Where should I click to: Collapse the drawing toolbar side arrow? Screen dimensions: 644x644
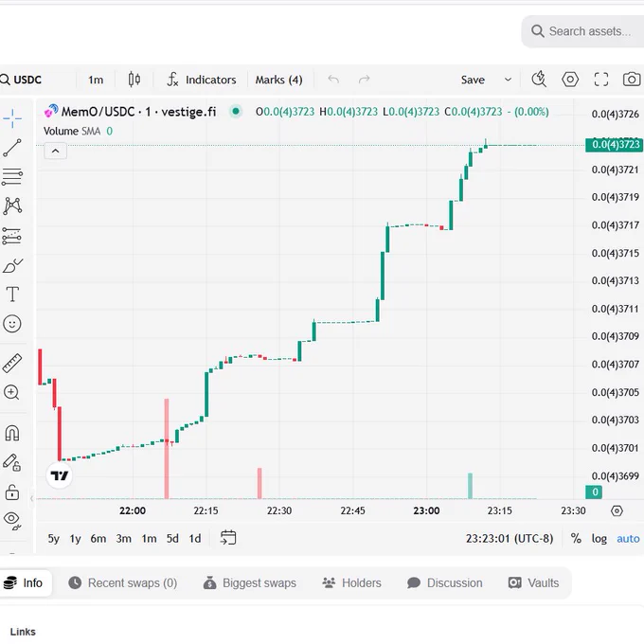pos(31,498)
